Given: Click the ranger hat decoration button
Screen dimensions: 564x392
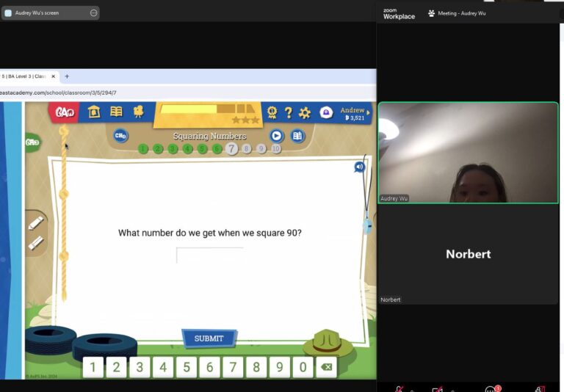Looking at the screenshot, I should tap(328, 343).
